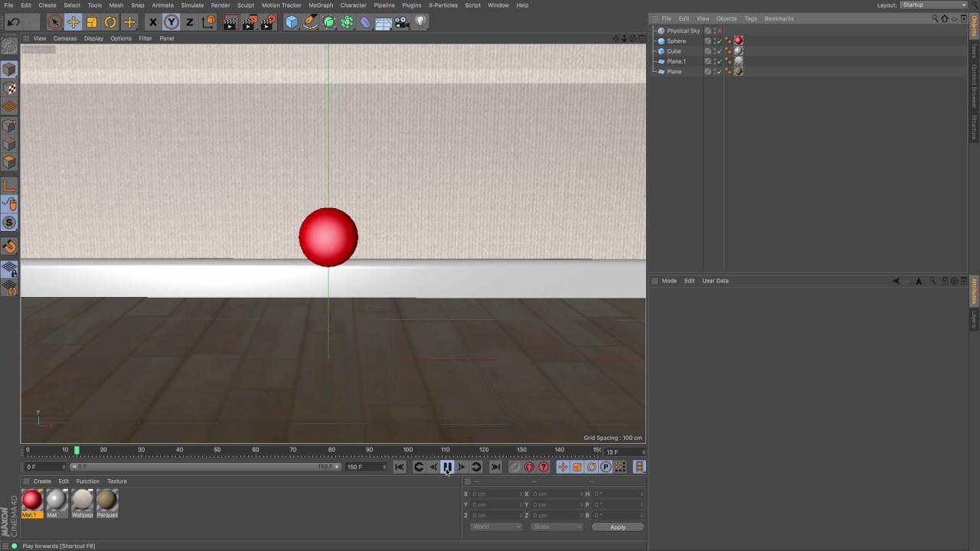This screenshot has width=980, height=551.
Task: Click Render View clapperboard icon
Action: [x=230, y=22]
